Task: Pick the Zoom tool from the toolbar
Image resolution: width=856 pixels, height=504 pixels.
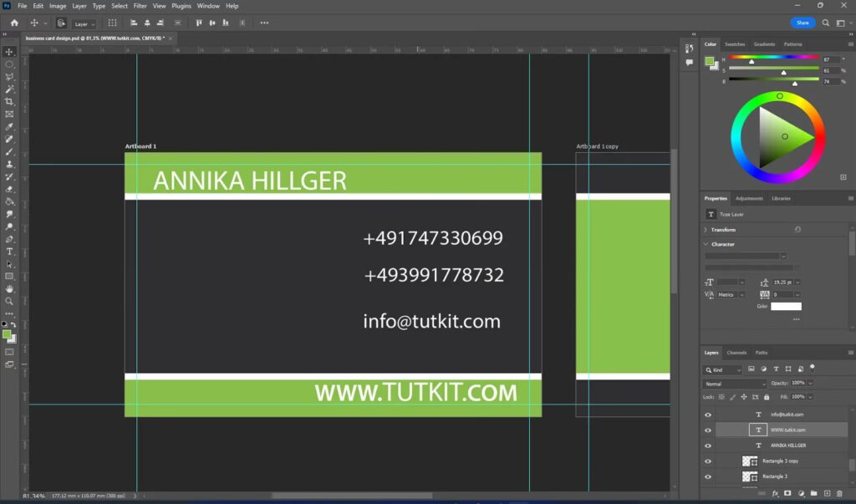Action: coord(10,301)
